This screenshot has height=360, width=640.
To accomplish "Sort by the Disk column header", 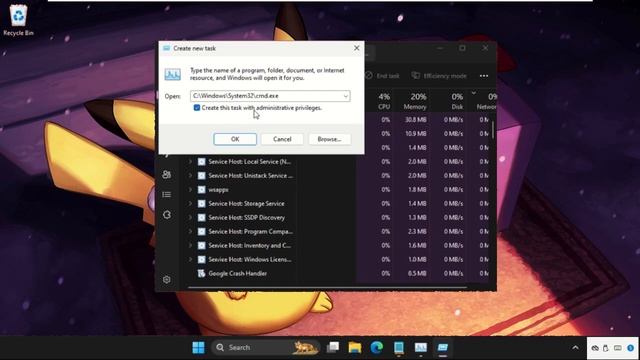I will [x=457, y=101].
